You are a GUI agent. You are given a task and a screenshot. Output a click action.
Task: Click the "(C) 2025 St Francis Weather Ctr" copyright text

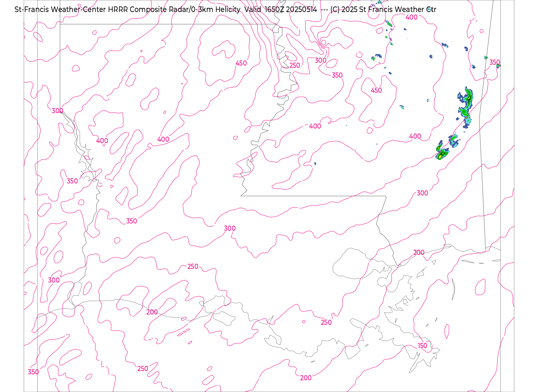[x=383, y=10]
